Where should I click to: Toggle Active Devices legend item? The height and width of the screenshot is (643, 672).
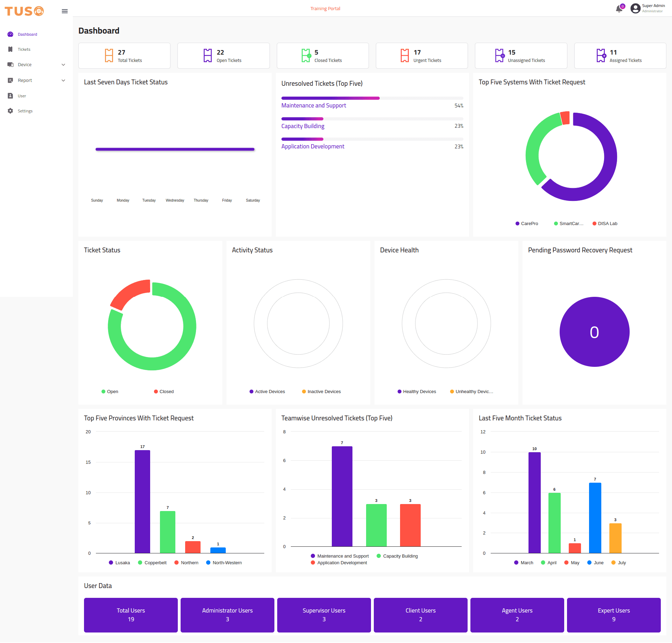(267, 392)
